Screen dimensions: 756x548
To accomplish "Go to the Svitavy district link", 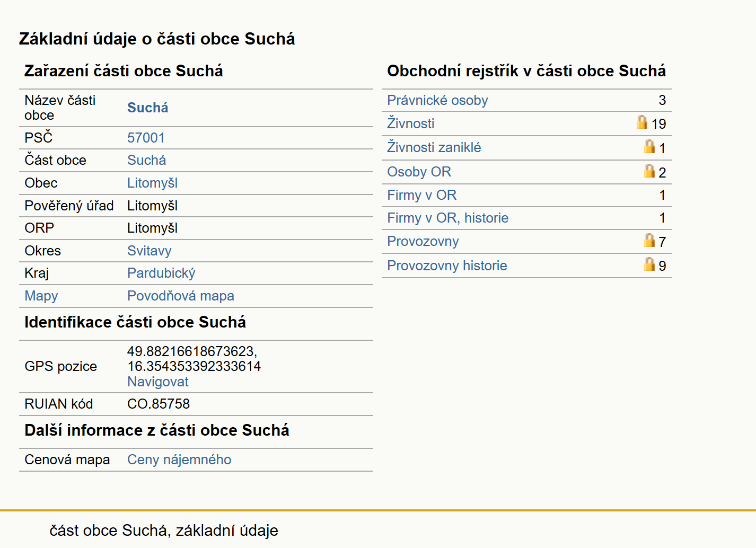I will (150, 251).
